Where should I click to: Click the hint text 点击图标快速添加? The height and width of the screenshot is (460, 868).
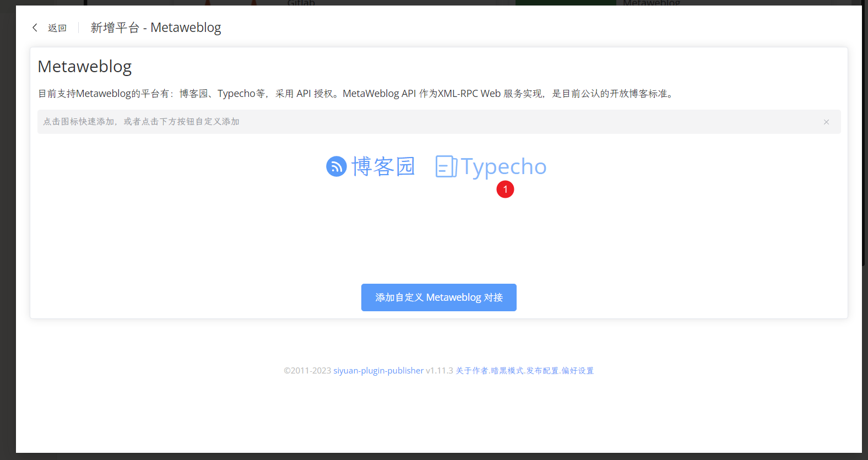coord(142,122)
